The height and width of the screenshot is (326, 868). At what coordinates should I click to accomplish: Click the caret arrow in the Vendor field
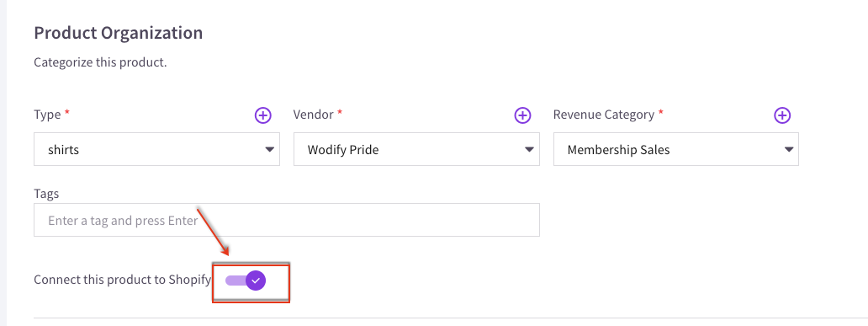pyautogui.click(x=529, y=150)
